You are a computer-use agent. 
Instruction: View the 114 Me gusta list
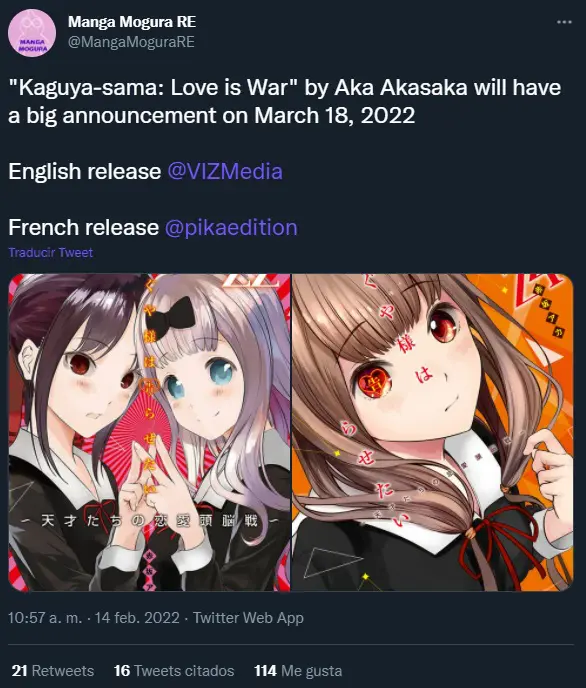298,671
